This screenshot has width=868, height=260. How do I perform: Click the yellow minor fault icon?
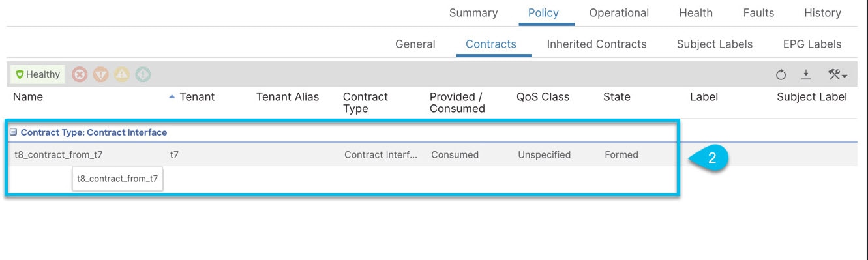pyautogui.click(x=122, y=74)
